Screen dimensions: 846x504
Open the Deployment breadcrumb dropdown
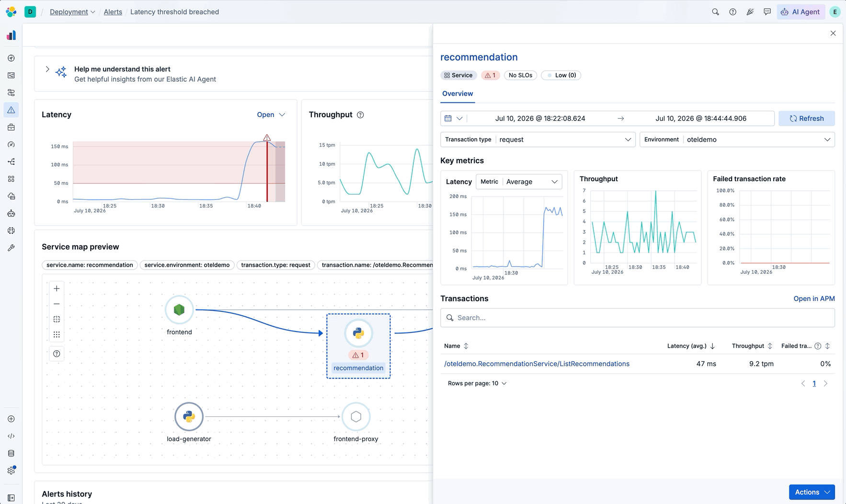pos(72,12)
